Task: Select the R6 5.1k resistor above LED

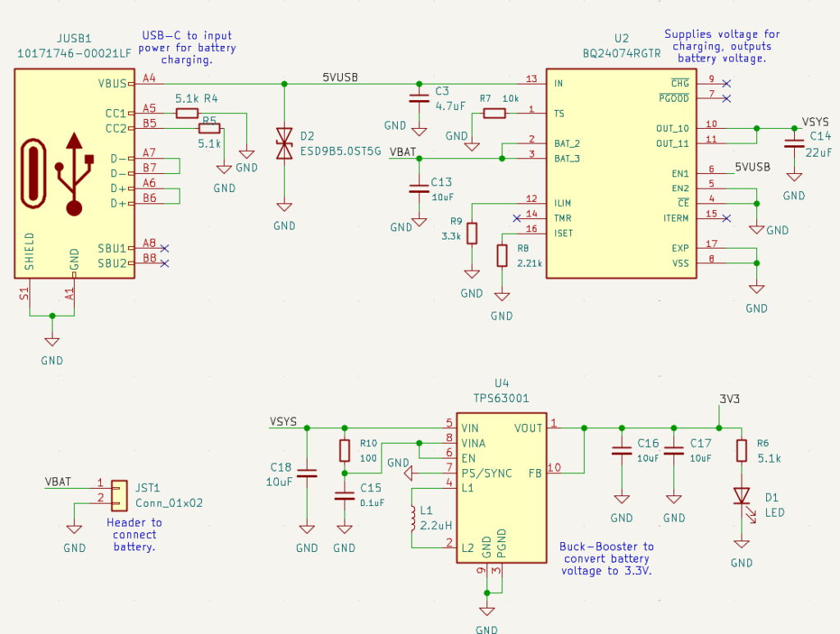Action: tap(742, 450)
